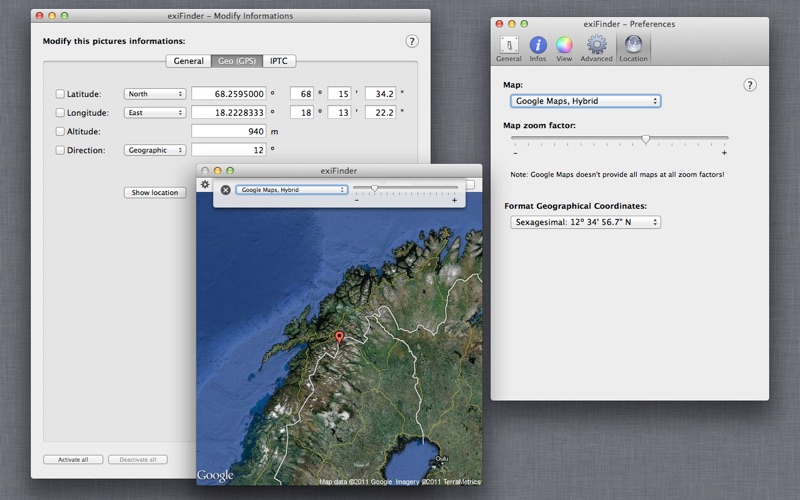Click latitude degrees field 68
Screen dimensions: 800x500
pyautogui.click(x=302, y=93)
